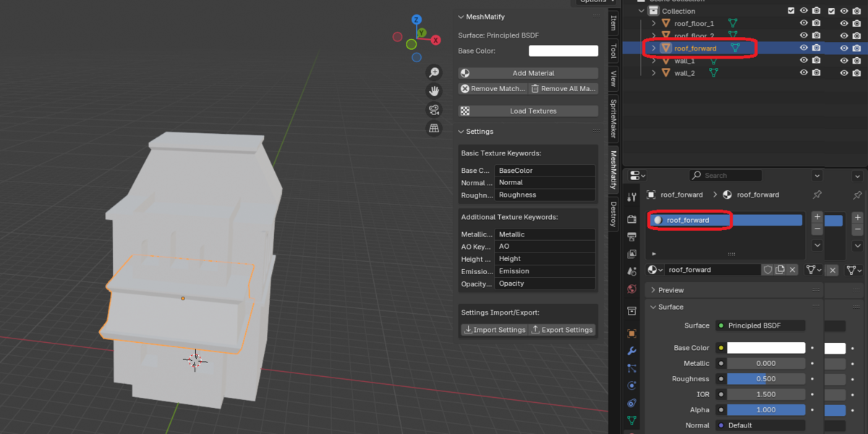The height and width of the screenshot is (434, 868).
Task: Click the viewport zoom magnifier icon
Action: (x=434, y=72)
